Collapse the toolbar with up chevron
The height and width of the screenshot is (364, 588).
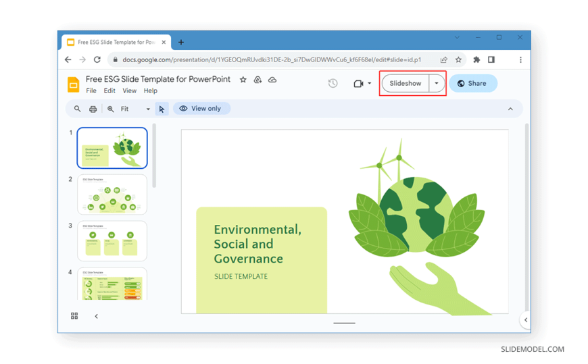(510, 109)
